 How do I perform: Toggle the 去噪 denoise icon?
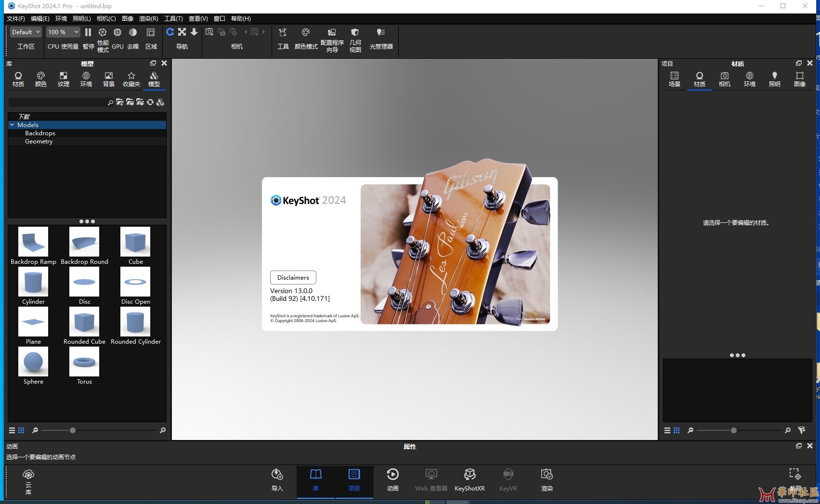tap(133, 32)
